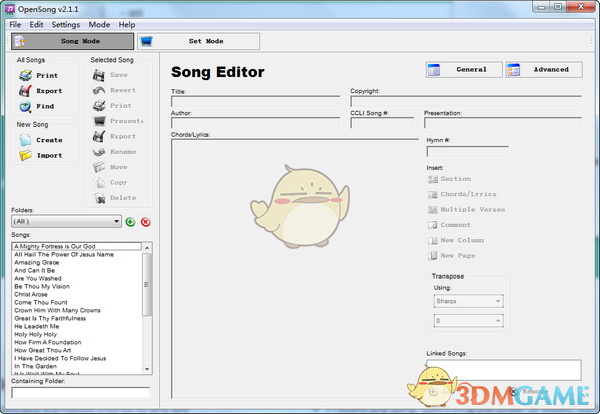Image resolution: width=600 pixels, height=414 pixels.
Task: Click the Title input field
Action: (x=256, y=102)
